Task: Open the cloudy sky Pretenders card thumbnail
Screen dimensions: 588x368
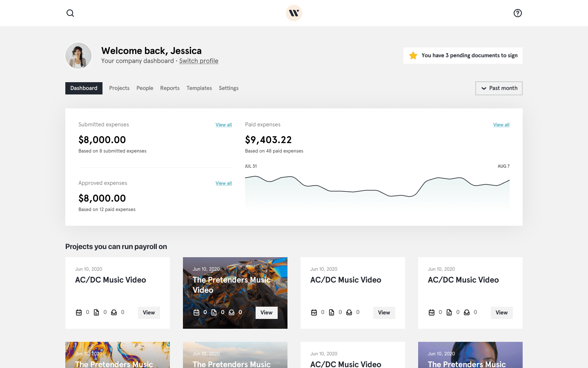Action: pyautogui.click(x=235, y=355)
